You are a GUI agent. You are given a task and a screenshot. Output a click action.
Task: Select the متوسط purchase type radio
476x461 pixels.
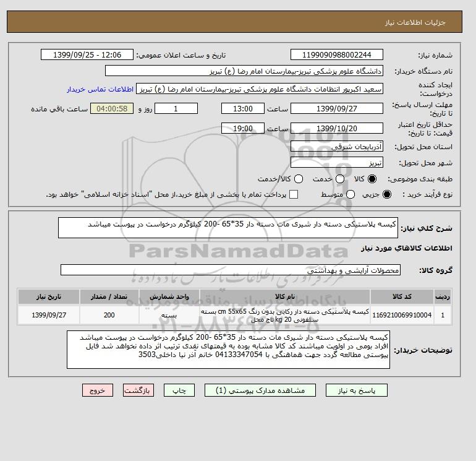tap(351, 194)
